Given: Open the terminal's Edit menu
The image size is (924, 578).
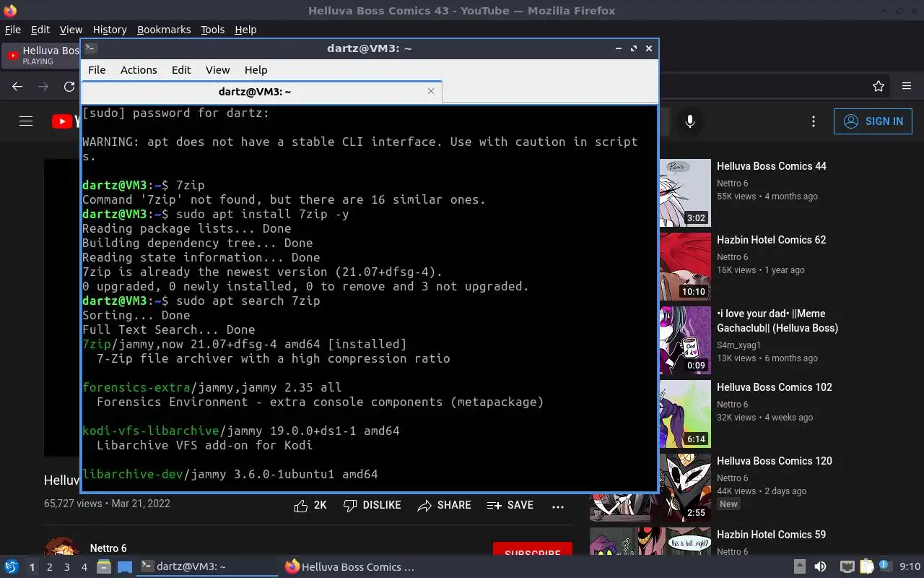Looking at the screenshot, I should (181, 70).
